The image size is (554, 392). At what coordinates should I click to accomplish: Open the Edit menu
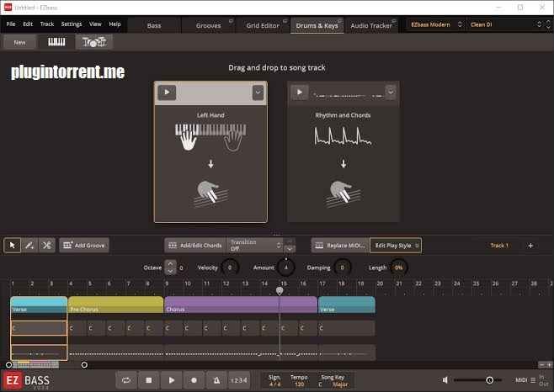tap(28, 24)
